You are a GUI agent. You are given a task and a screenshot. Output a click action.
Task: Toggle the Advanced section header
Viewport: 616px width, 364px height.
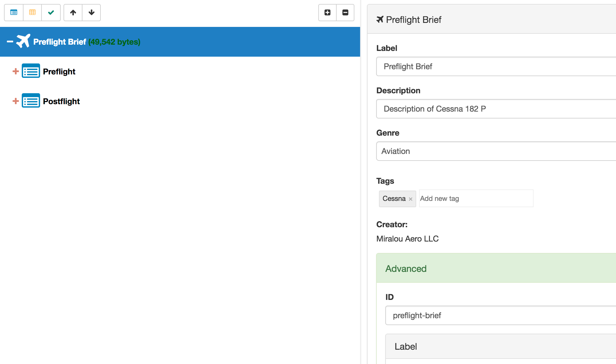click(x=496, y=268)
